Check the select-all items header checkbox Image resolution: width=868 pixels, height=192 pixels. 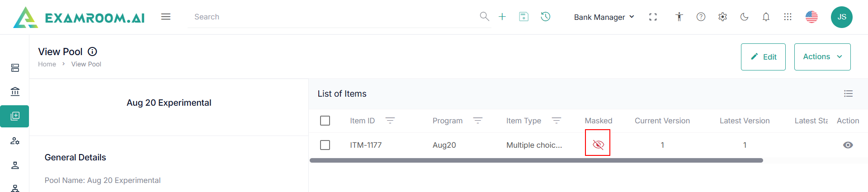point(325,121)
